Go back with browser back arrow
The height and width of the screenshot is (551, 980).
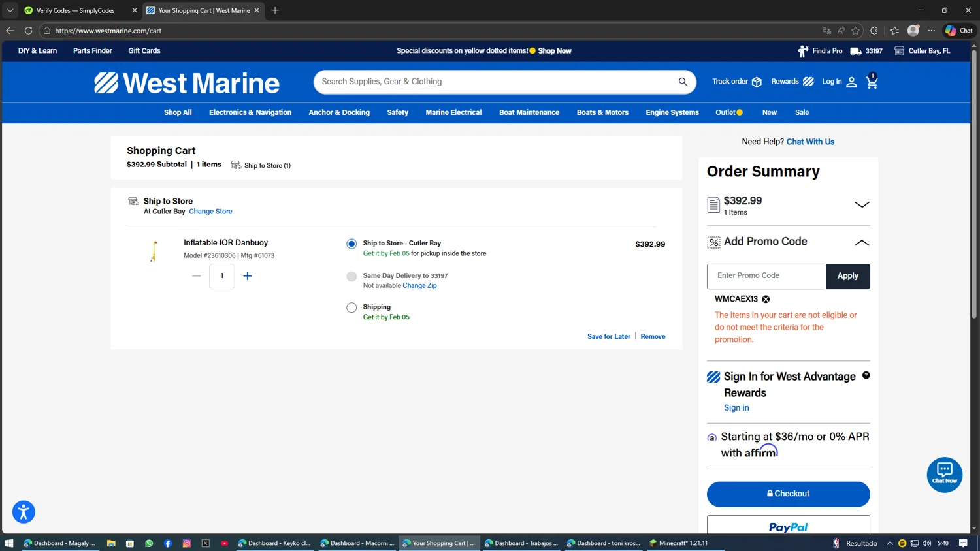pos(10,31)
